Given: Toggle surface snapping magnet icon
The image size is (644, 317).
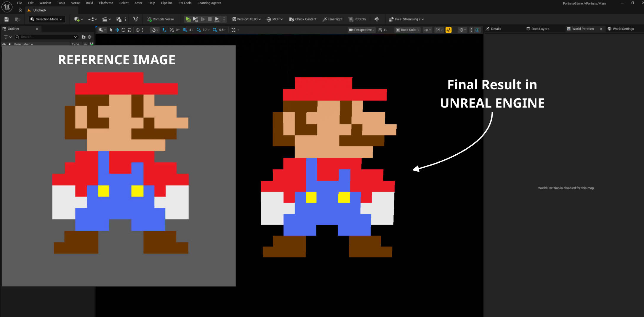Looking at the screenshot, I should [x=154, y=30].
